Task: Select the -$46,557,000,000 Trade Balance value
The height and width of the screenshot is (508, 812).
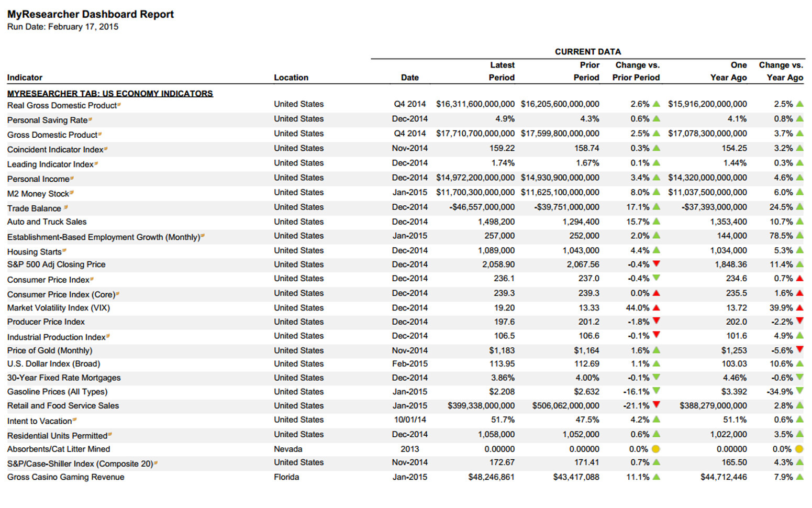Action: pyautogui.click(x=482, y=207)
